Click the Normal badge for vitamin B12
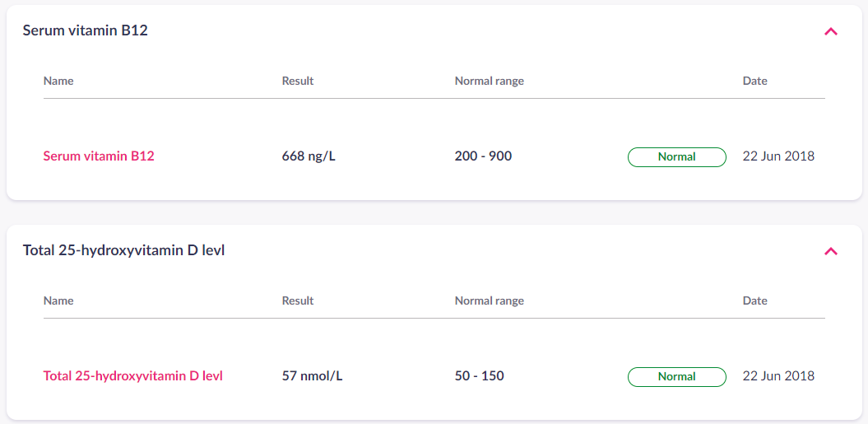 click(676, 157)
